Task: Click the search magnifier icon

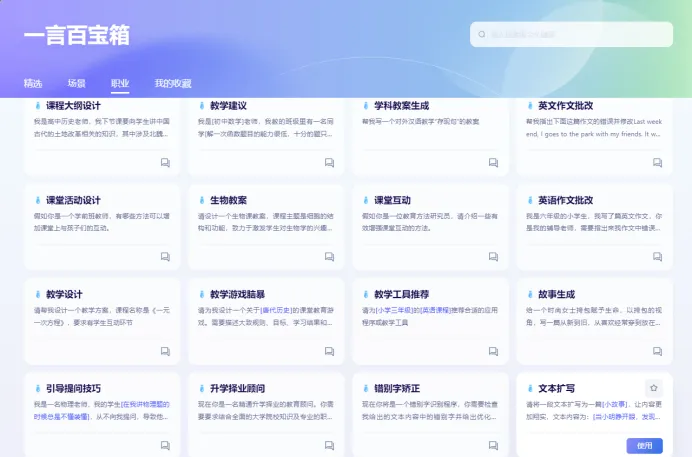Action: (482, 34)
